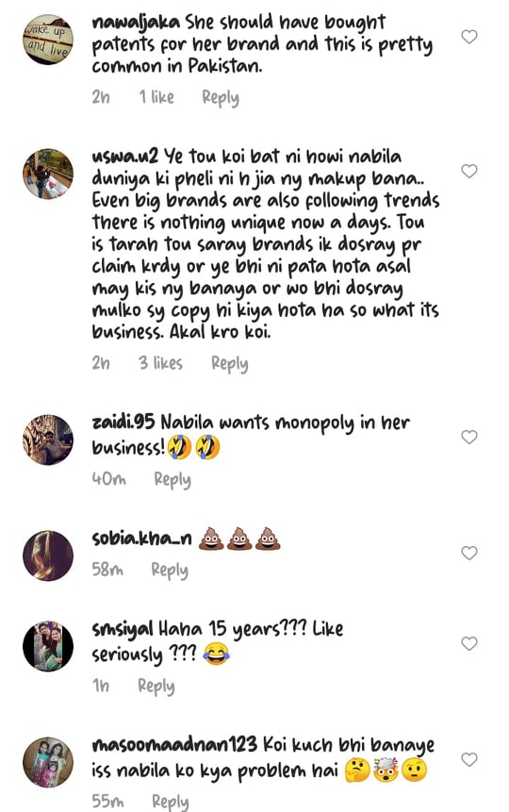View who liked nawaljaka's comment (1 like)
This screenshot has width=509, height=812.
coord(156,97)
